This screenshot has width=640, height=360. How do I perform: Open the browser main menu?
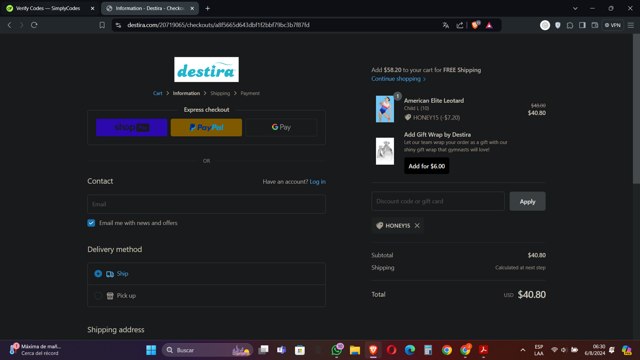(631, 25)
